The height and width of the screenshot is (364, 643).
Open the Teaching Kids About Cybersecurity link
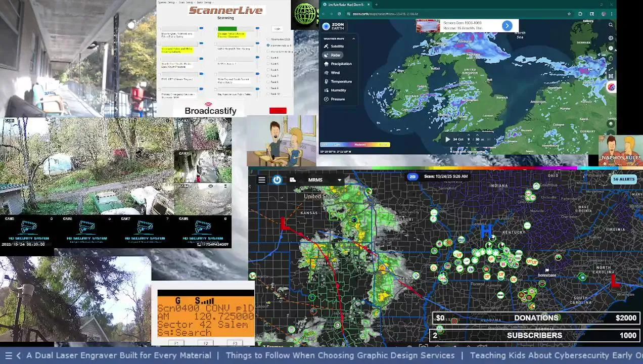coord(557,355)
